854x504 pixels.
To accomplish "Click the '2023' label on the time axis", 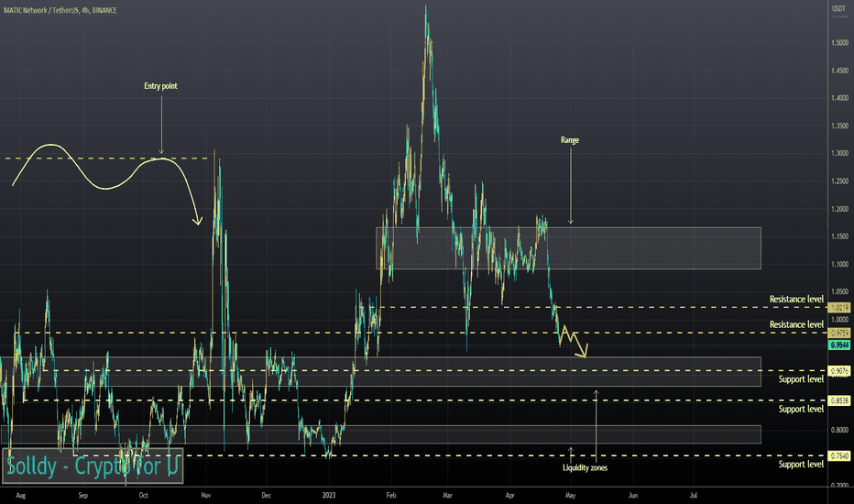I will click(328, 496).
